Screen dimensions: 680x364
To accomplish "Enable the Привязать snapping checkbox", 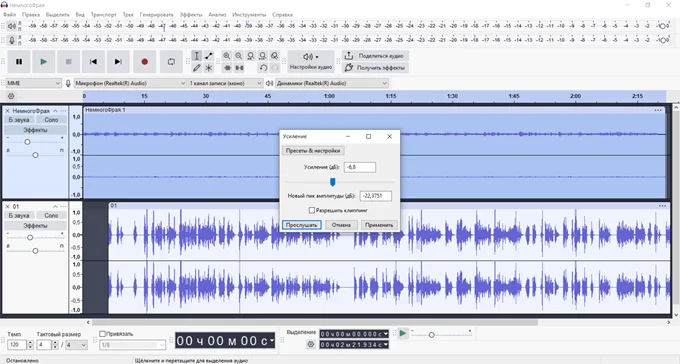I will [x=103, y=334].
